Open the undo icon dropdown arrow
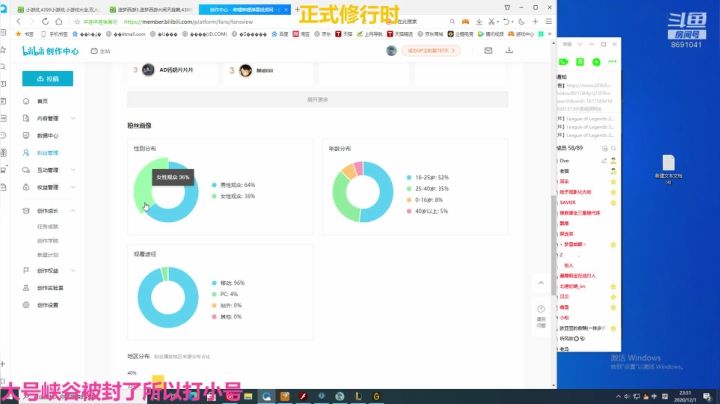The width and height of the screenshot is (720, 404). point(512,22)
